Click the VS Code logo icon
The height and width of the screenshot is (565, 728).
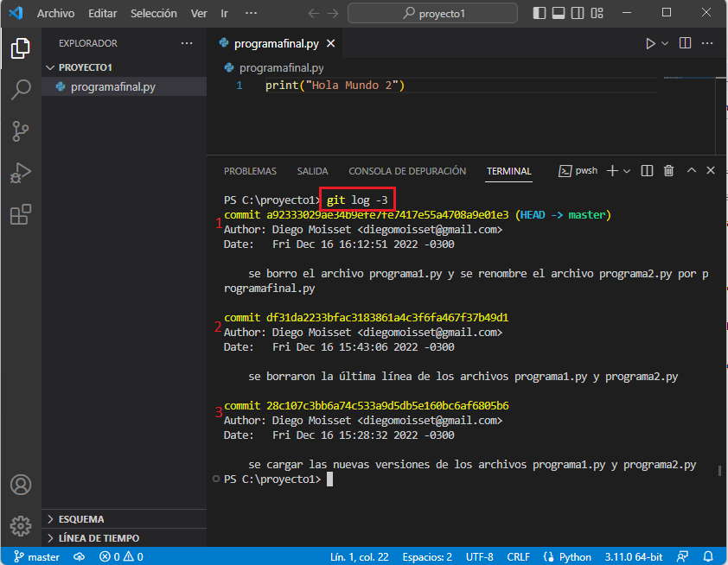coord(16,13)
